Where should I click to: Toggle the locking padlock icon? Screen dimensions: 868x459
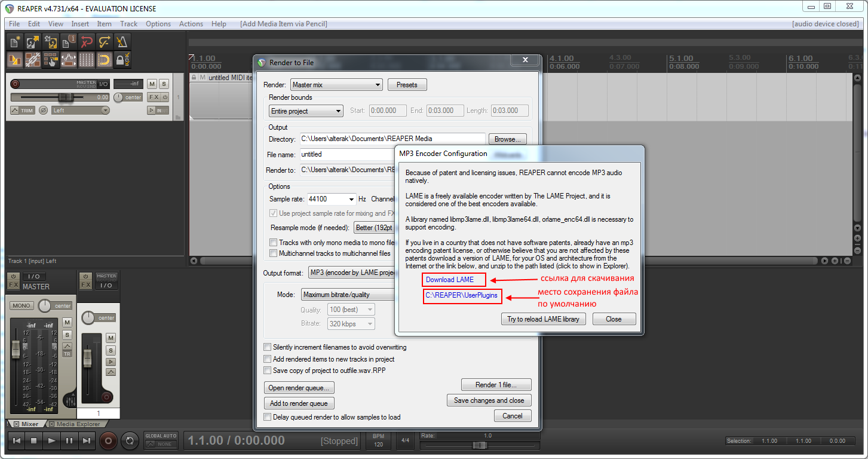click(122, 60)
